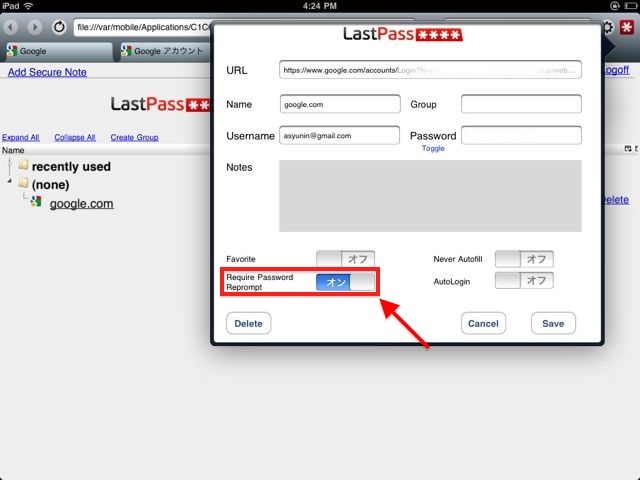Click the Name field containing google.com
This screenshot has height=480, width=640.
coord(340,104)
